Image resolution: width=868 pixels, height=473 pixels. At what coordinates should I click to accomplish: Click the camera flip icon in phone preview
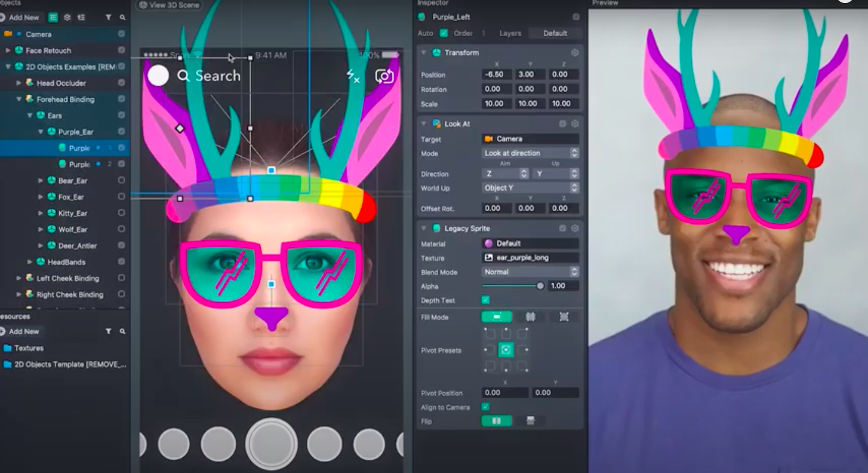[x=384, y=76]
